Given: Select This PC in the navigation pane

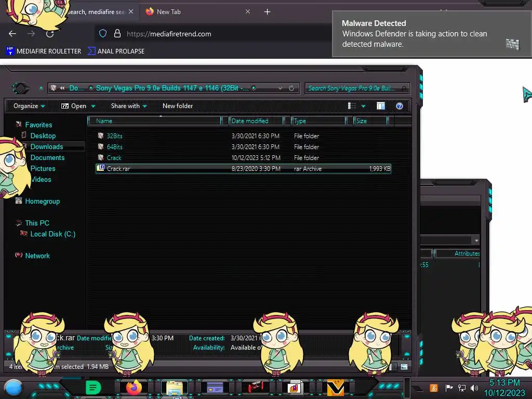Looking at the screenshot, I should 33,223.
